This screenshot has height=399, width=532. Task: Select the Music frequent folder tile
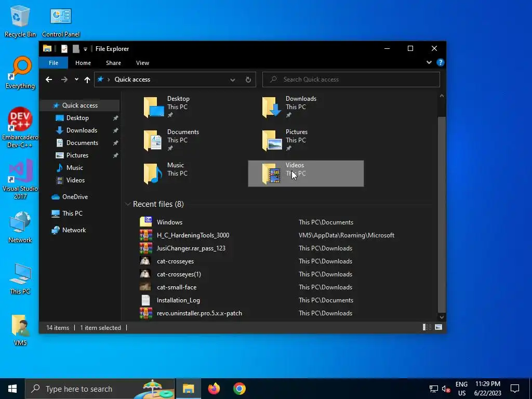[x=187, y=174]
